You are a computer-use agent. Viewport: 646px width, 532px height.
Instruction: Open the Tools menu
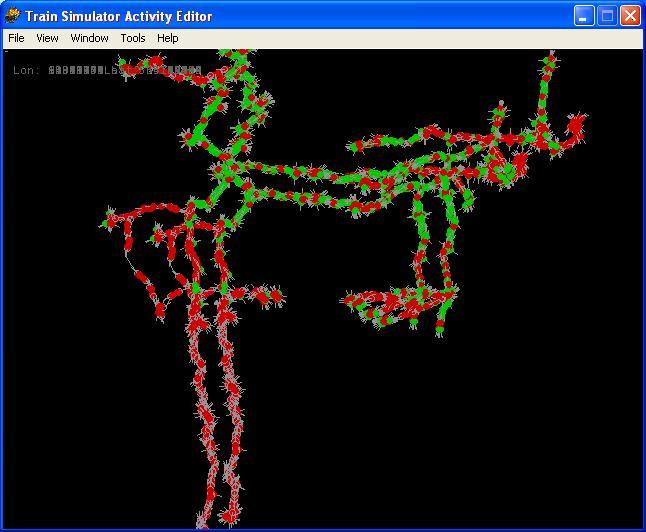pos(133,38)
